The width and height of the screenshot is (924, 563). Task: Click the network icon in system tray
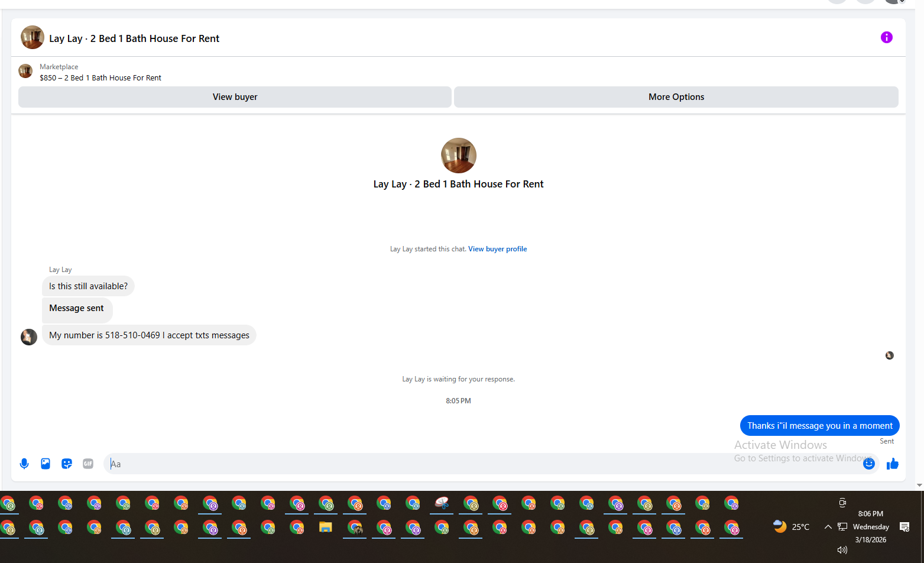[842, 526]
